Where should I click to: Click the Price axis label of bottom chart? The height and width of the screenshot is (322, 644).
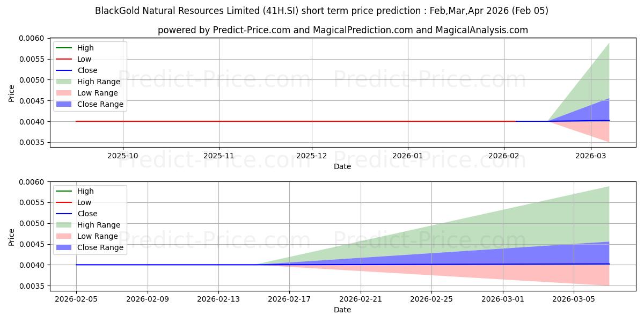click(x=12, y=236)
